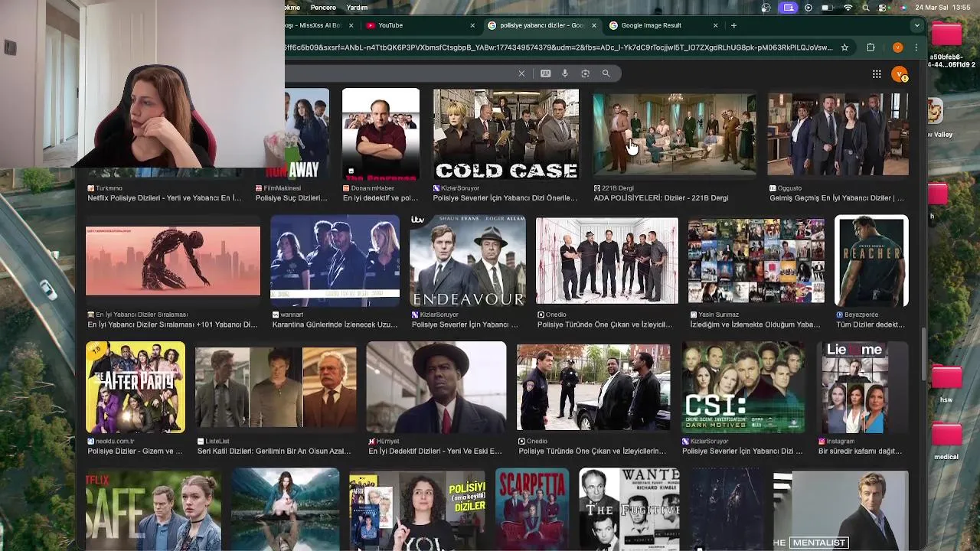Screen dimensions: 980x551
Task: Close the MissXss AI Bot tab
Action: click(x=351, y=25)
